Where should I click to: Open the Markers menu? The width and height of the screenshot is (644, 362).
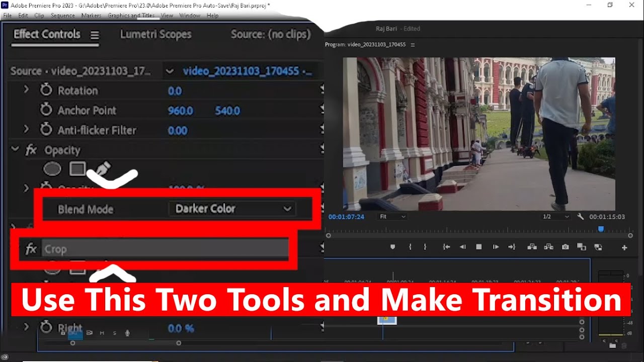pos(91,16)
